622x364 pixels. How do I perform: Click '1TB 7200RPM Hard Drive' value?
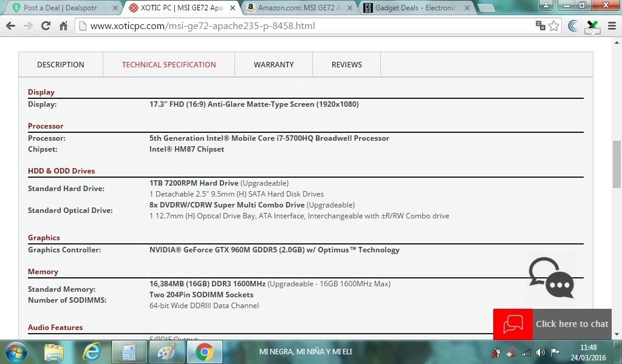point(194,183)
